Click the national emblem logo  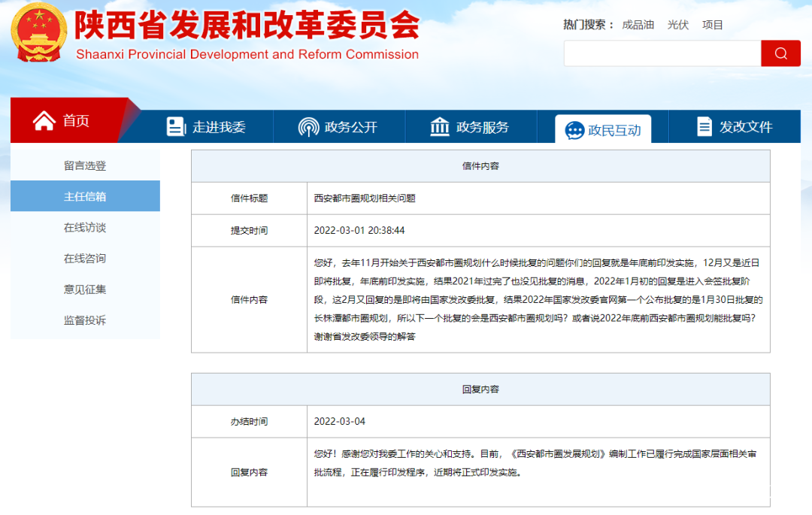39,33
